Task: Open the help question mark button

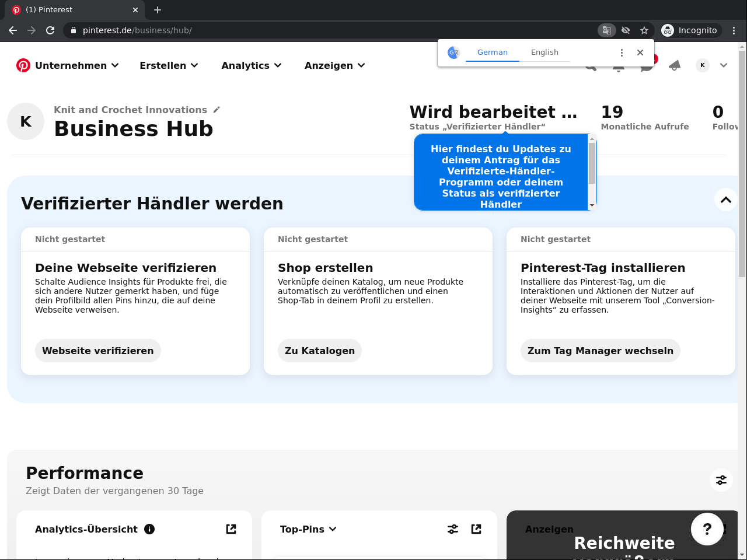Action: [x=707, y=529]
